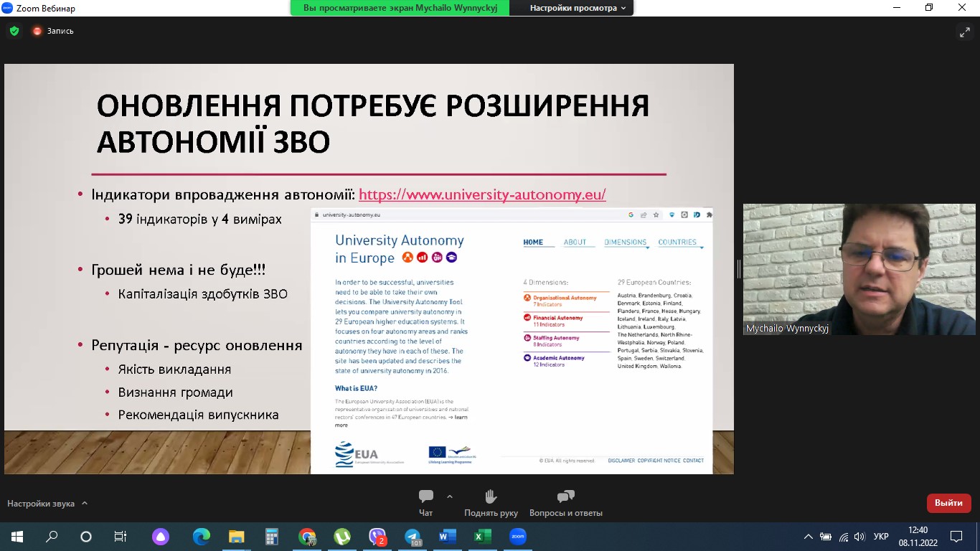The image size is (980, 551).
Task: Open Viber from the taskbar
Action: coord(377,537)
